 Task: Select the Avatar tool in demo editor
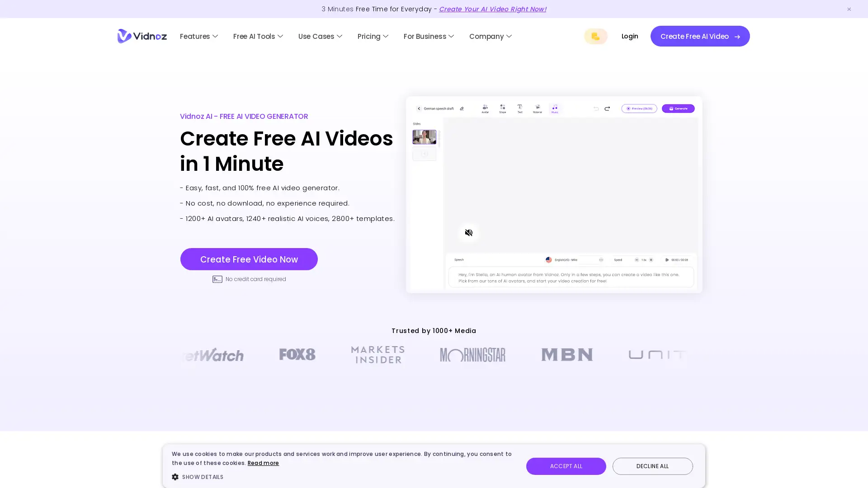pos(485,109)
